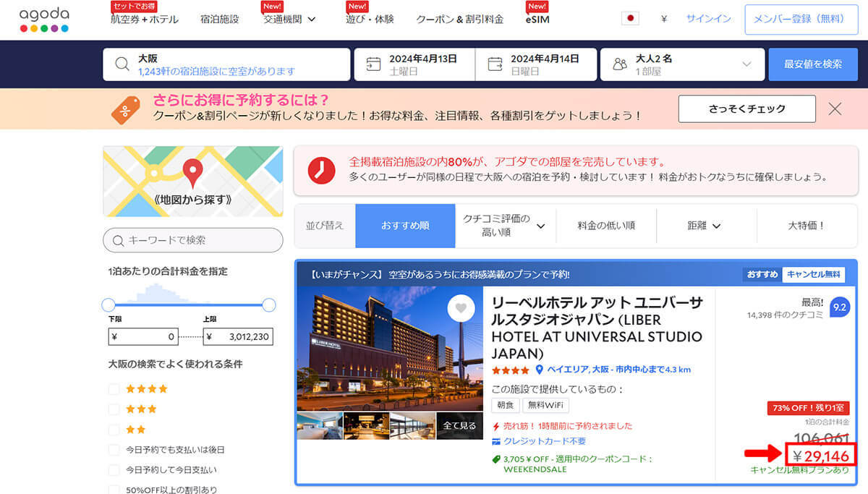
Task: Open the リーベルホテル hotel title link
Action: 597,328
